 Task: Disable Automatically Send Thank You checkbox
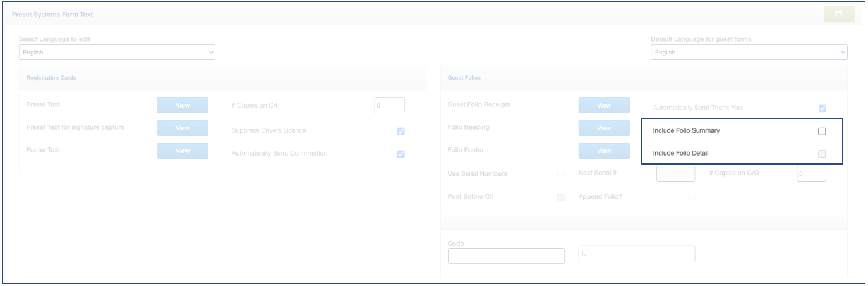(822, 108)
